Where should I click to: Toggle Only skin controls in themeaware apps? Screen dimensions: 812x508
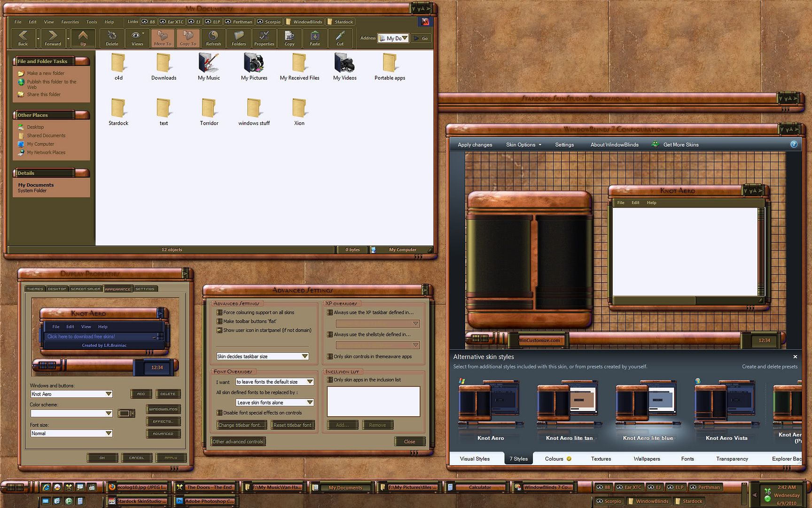330,357
